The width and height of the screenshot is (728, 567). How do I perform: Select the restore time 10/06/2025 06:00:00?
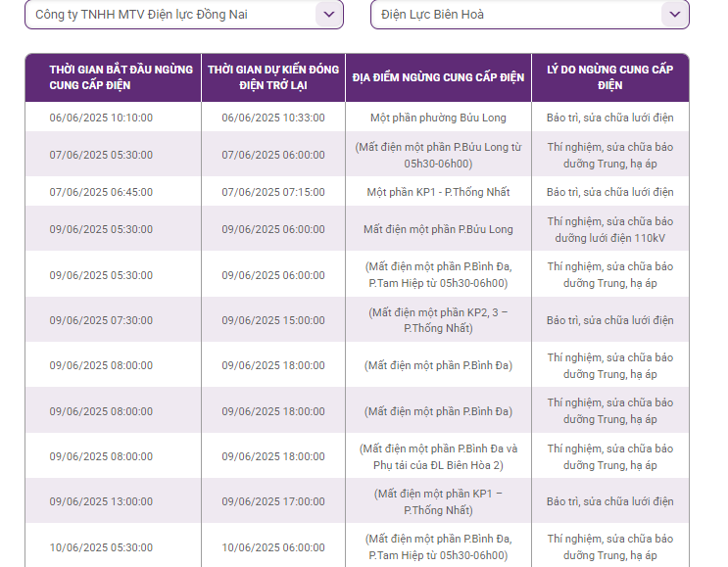[x=273, y=547]
